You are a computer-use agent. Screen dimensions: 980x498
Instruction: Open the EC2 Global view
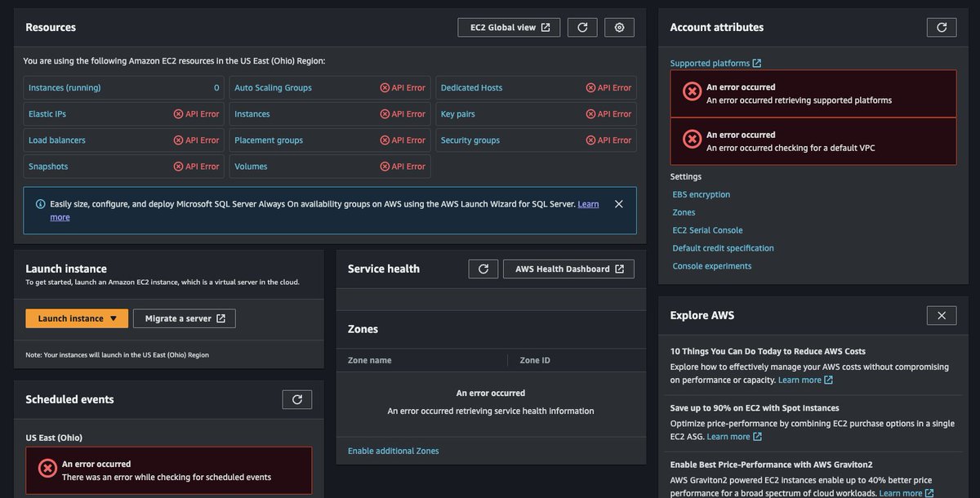tap(508, 26)
